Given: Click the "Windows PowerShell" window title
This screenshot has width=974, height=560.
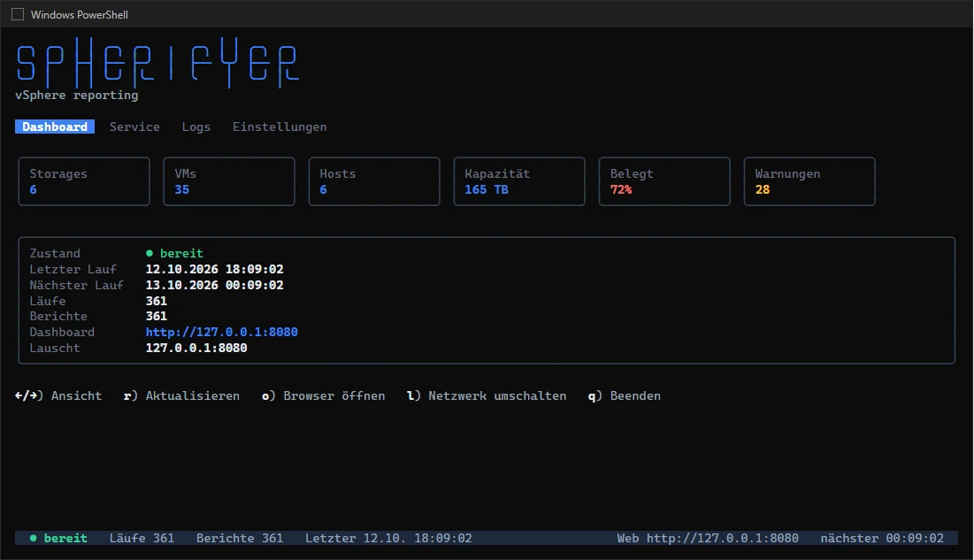Looking at the screenshot, I should [80, 14].
